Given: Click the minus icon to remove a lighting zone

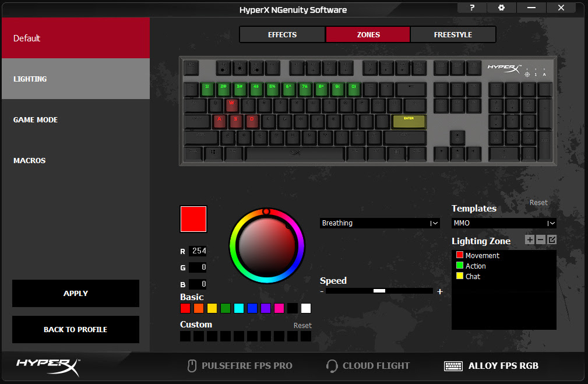Looking at the screenshot, I should pyautogui.click(x=540, y=239).
